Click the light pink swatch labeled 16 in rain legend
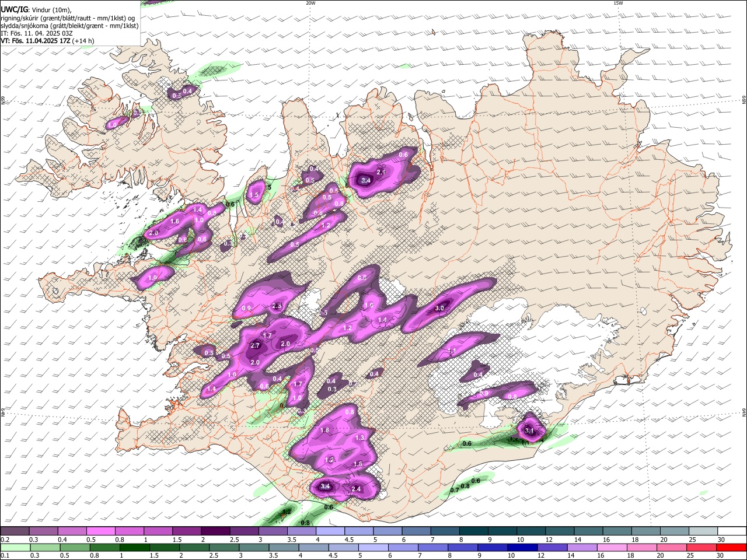The image size is (747, 560). pos(612,547)
